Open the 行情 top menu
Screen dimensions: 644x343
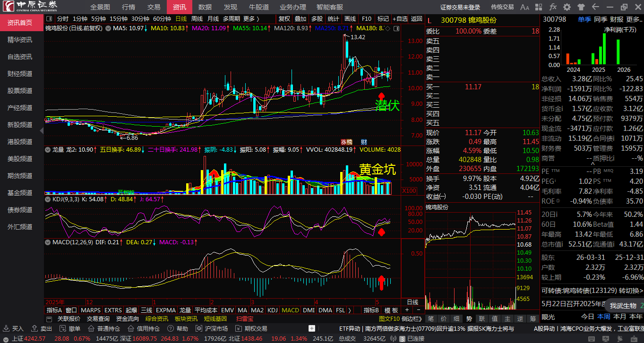point(129,7)
